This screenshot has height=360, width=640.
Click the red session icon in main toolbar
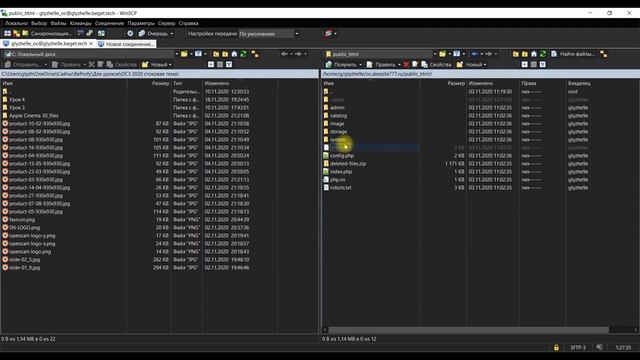[x=328, y=33]
